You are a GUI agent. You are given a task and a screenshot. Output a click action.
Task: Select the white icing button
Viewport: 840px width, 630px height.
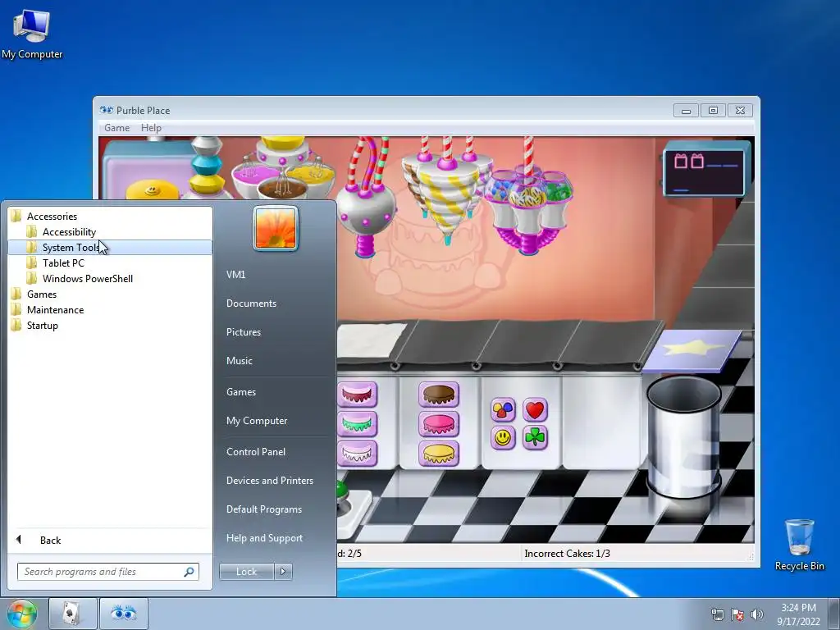click(358, 453)
